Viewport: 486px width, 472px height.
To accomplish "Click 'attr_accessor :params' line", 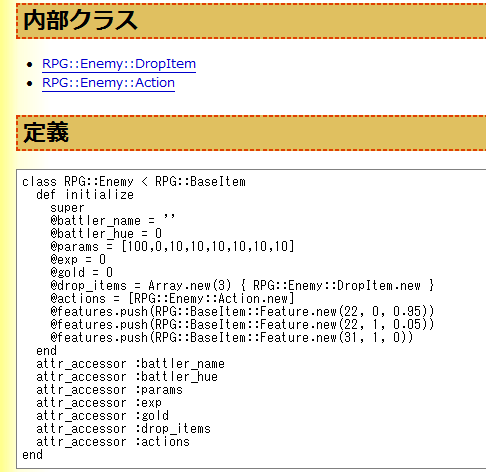I will 109,390.
